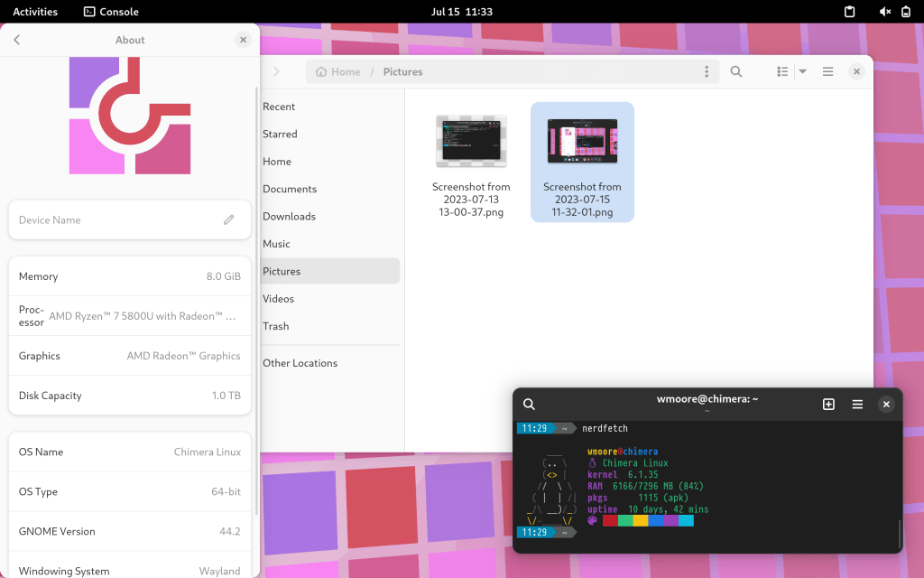Open the terminal hamburger menu
Screen dimensions: 924x578
(x=857, y=405)
